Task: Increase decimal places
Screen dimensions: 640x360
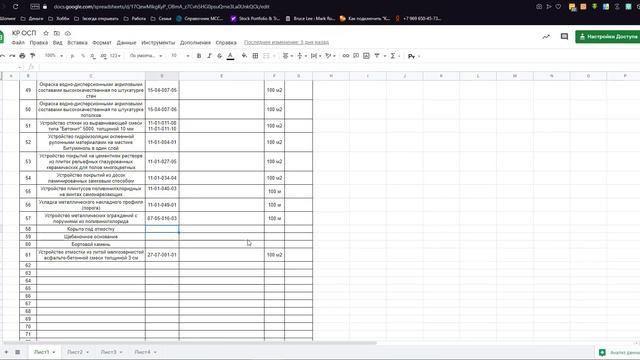Action: (103, 56)
